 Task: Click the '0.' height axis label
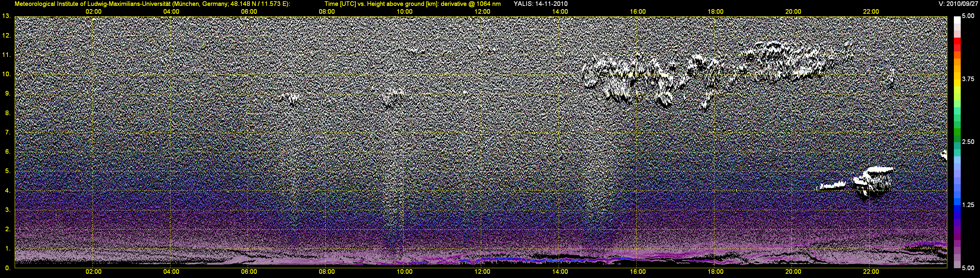pos(8,269)
